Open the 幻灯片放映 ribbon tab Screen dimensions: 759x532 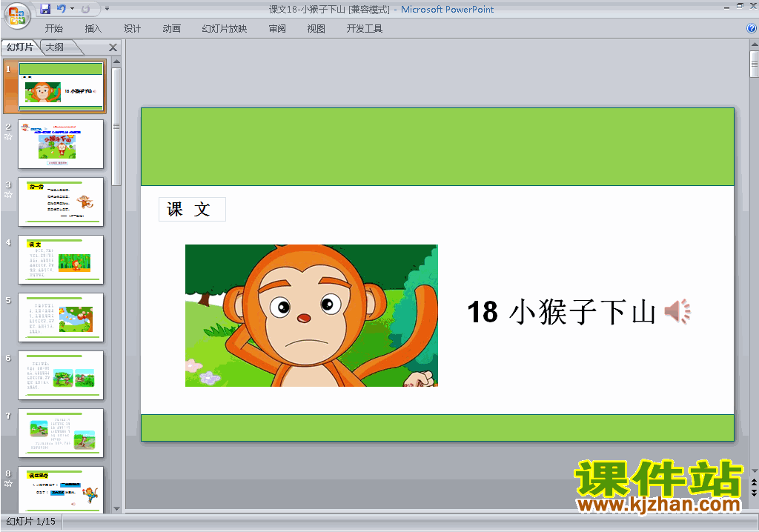click(224, 29)
